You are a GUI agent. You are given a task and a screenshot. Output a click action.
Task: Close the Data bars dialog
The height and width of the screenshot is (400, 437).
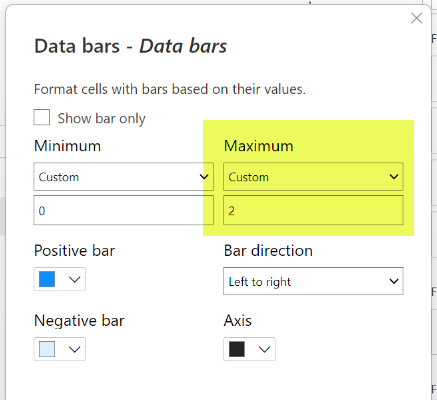pos(416,18)
